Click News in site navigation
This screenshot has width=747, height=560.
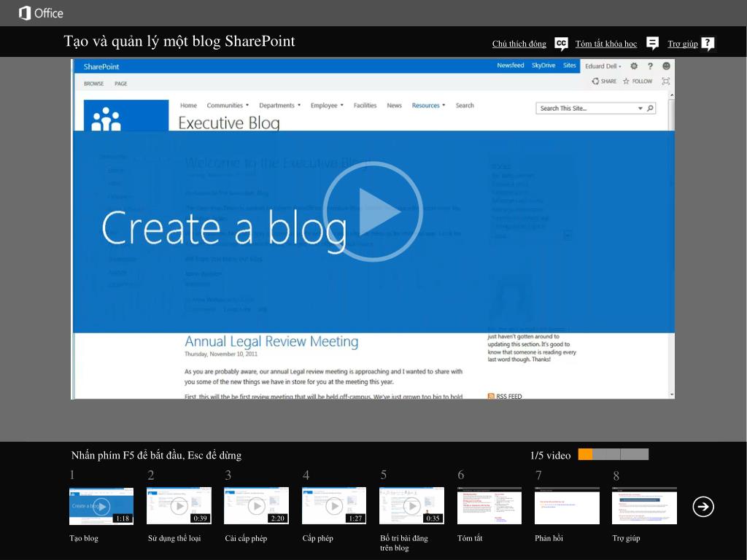tap(394, 105)
